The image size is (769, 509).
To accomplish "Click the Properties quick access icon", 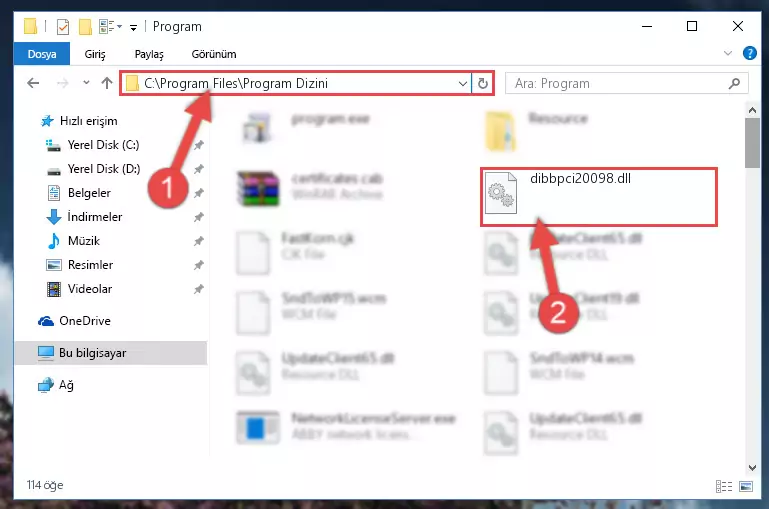I will (x=63, y=26).
